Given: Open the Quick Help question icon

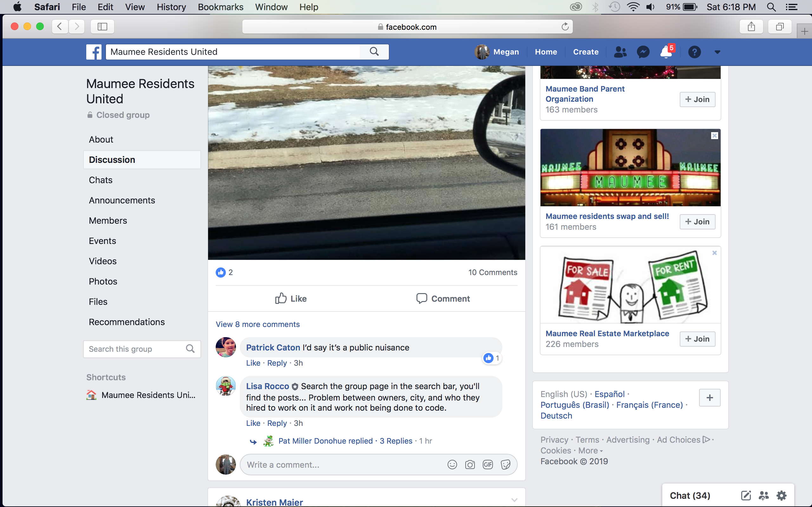Looking at the screenshot, I should (694, 52).
